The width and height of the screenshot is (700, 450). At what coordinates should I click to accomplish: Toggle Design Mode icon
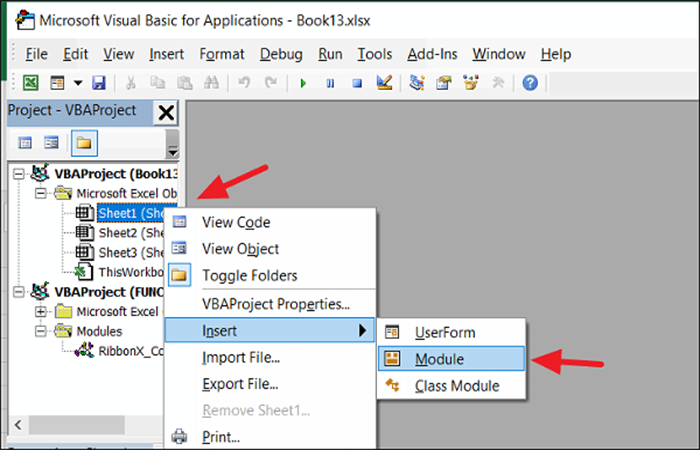384,83
